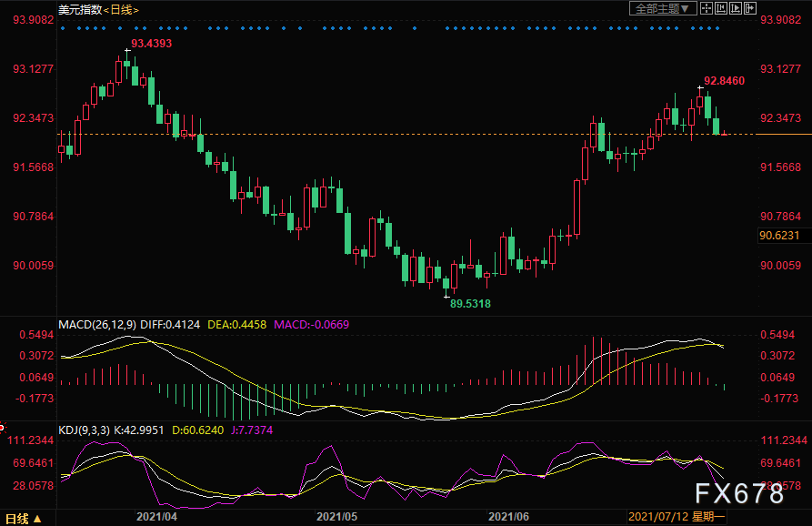The image size is (812, 526).
Task: Open the 全部主题 dropdown
Action: pyautogui.click(x=662, y=8)
